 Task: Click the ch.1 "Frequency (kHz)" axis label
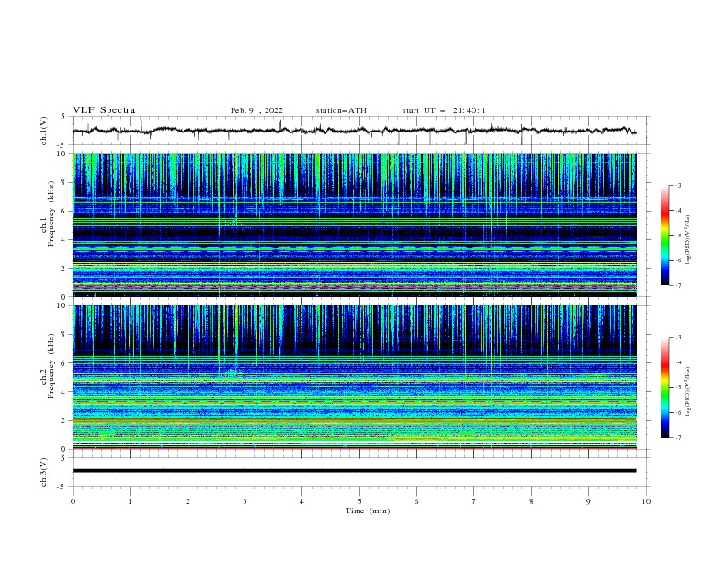51,214
